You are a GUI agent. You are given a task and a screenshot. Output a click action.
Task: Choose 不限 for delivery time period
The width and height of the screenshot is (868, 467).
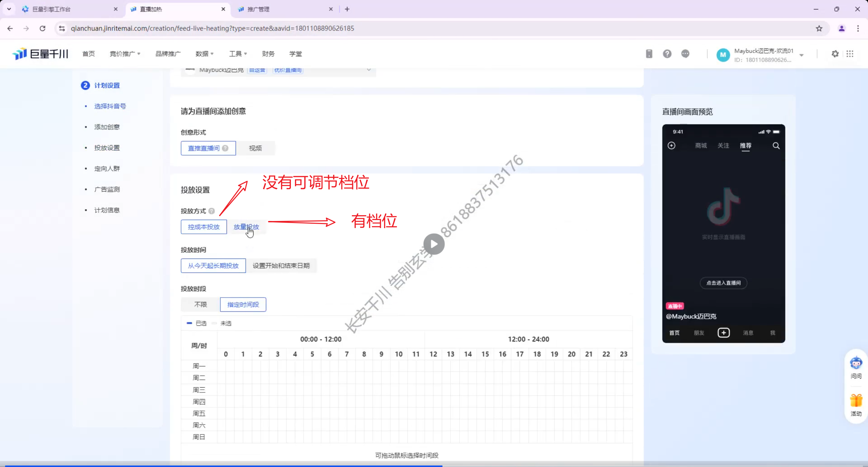click(200, 304)
